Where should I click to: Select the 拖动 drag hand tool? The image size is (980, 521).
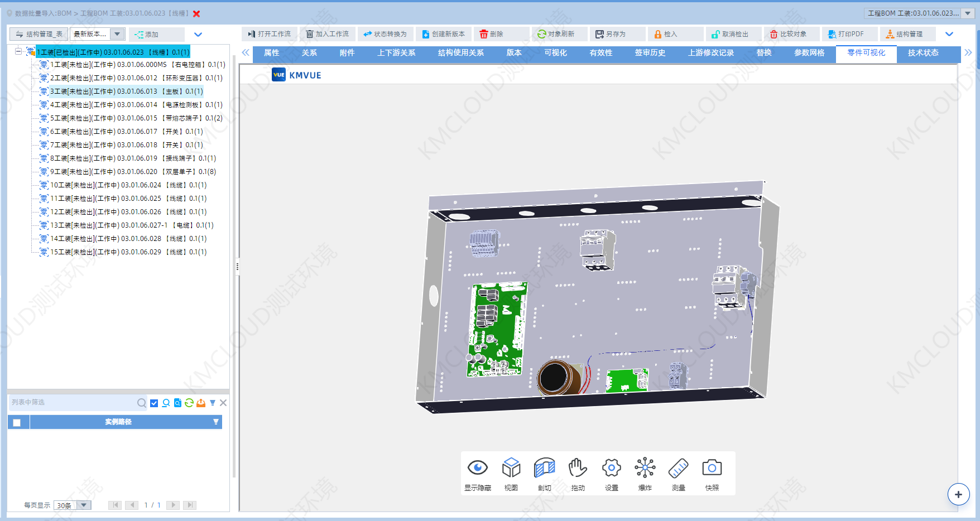(x=578, y=469)
